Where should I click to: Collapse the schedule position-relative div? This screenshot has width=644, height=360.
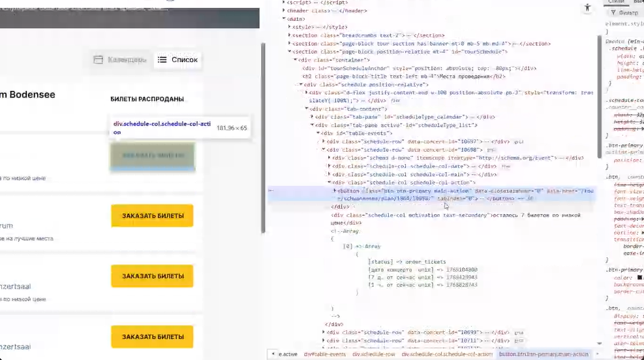pos(301,85)
